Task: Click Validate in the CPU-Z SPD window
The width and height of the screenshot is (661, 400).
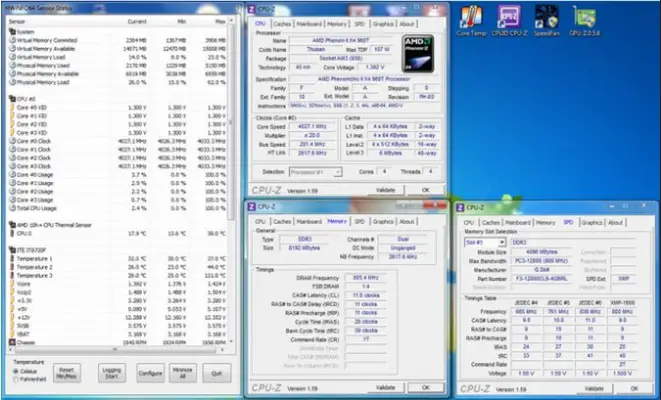Action: [x=594, y=389]
